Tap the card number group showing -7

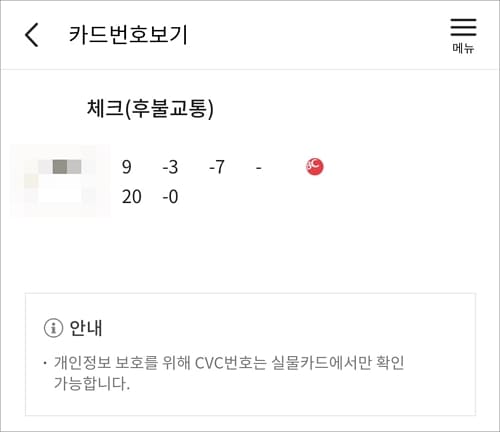(x=217, y=167)
